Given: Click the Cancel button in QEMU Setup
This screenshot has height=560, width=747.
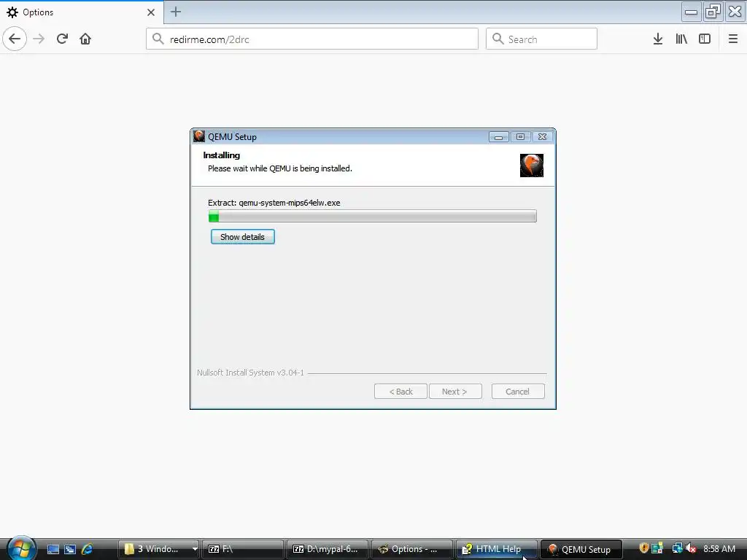Looking at the screenshot, I should [518, 392].
